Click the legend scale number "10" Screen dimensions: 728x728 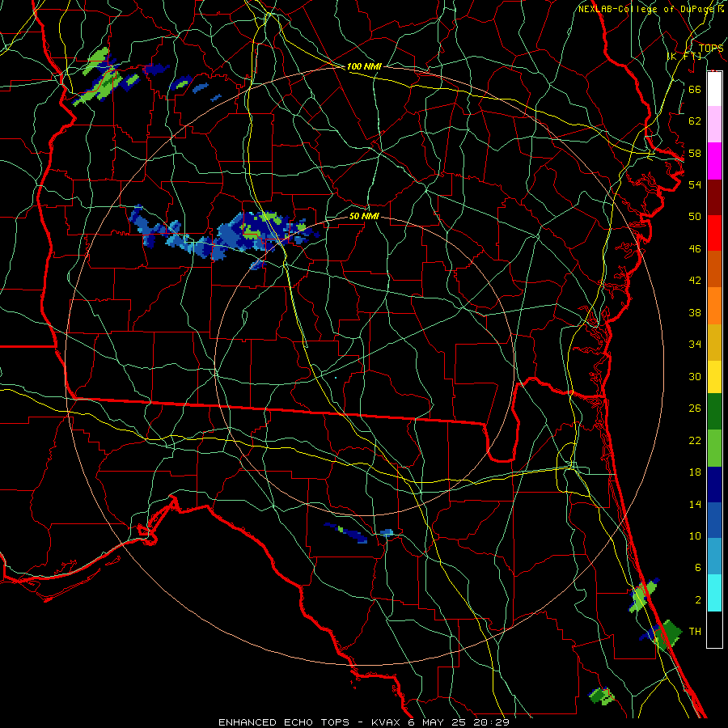[695, 535]
